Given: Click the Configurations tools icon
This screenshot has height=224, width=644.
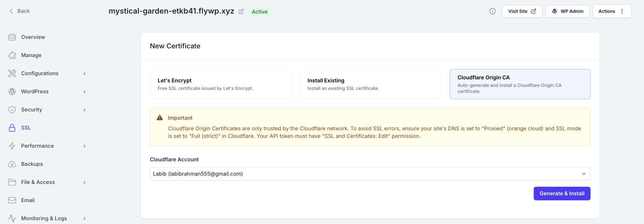Looking at the screenshot, I should coord(12,73).
